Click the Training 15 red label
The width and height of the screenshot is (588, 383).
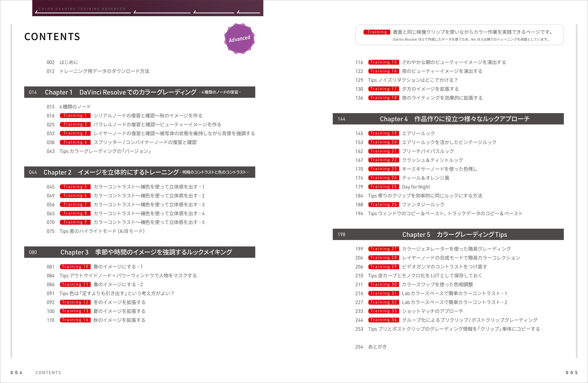tap(384, 62)
